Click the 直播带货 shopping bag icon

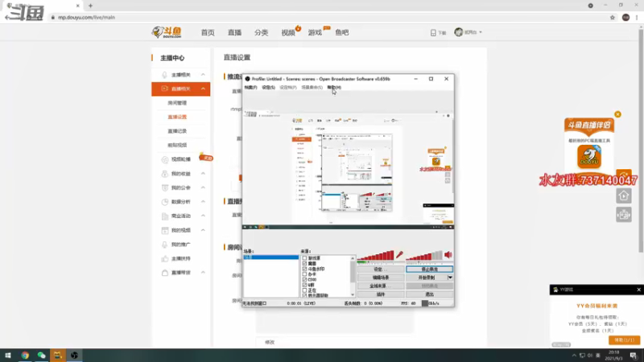pyautogui.click(x=165, y=273)
